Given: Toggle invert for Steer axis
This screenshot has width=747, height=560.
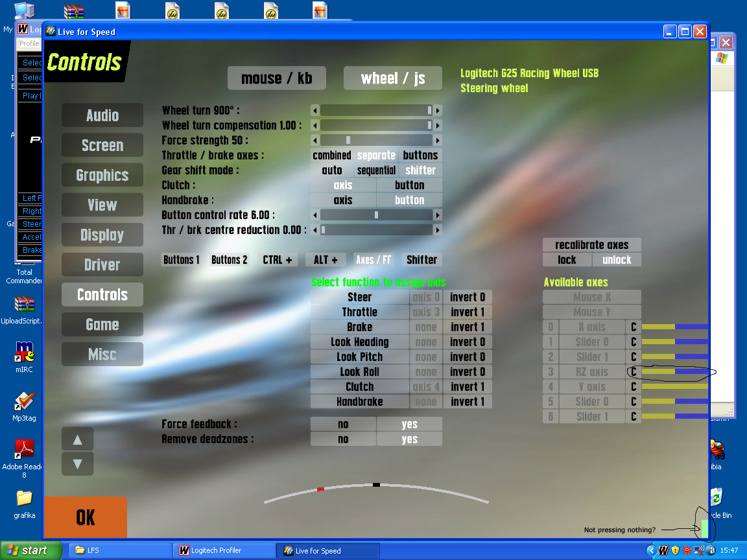Looking at the screenshot, I should (468, 297).
